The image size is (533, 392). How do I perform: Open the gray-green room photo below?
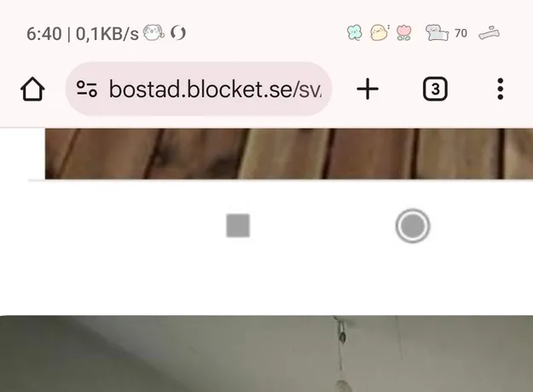tap(266, 354)
